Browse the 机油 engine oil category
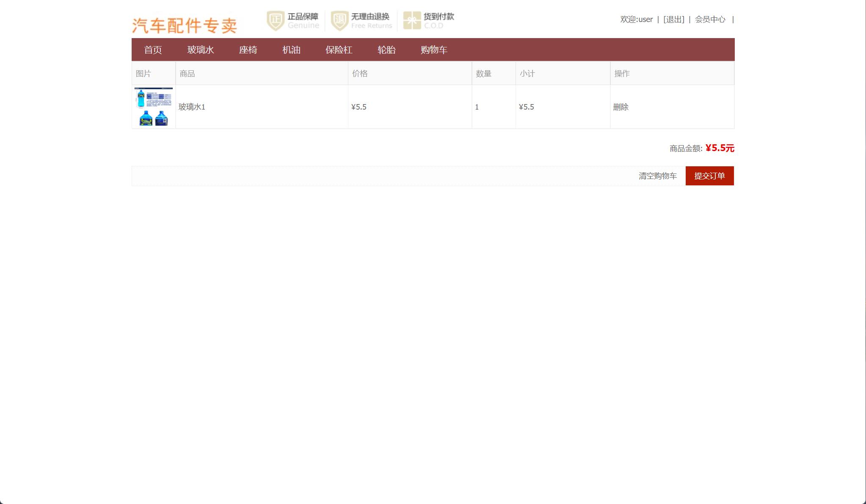Image resolution: width=866 pixels, height=504 pixels. point(291,50)
